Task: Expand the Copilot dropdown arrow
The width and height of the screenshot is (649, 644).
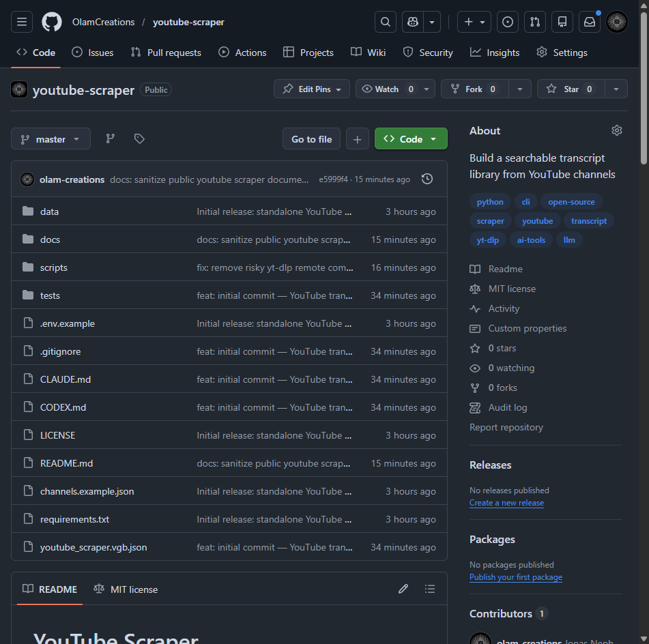Action: pyautogui.click(x=432, y=22)
